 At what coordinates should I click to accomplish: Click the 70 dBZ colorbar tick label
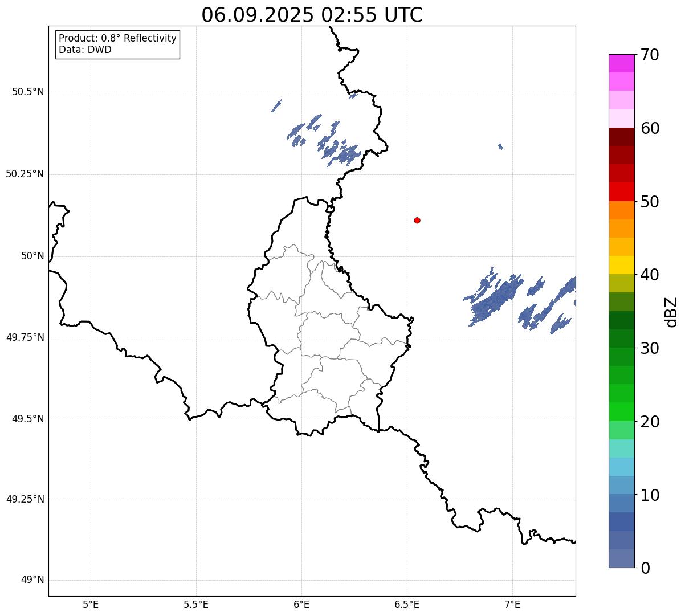[650, 55]
